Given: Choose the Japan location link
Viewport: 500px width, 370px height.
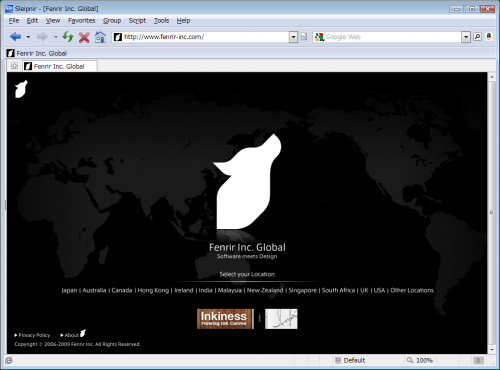Looking at the screenshot, I should click(x=69, y=290).
